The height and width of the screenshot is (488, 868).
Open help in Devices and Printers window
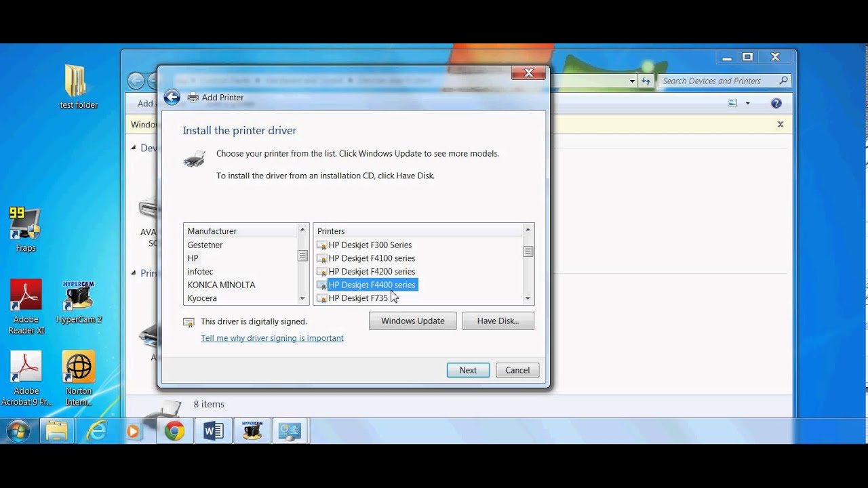776,103
